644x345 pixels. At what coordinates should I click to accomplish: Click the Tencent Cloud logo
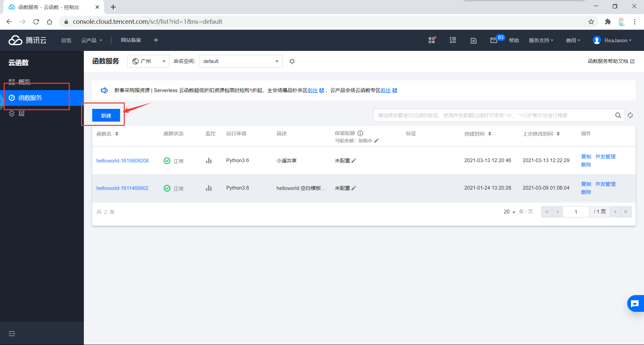pos(28,40)
